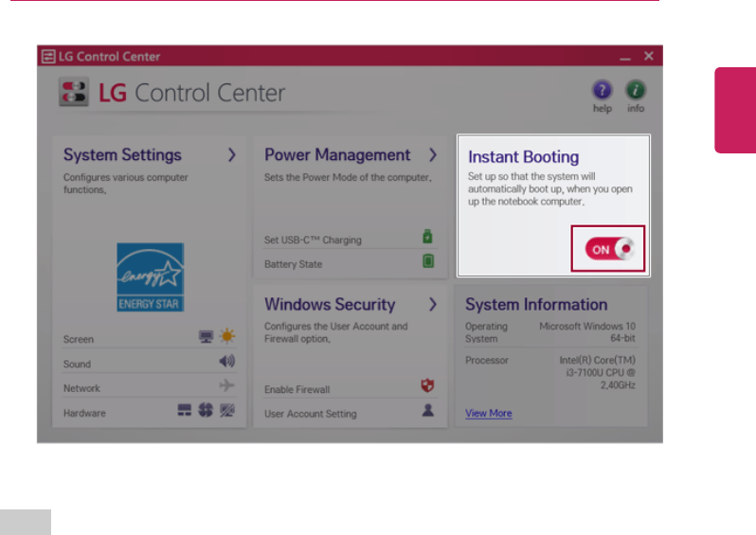The image size is (756, 535).
Task: Click the Hardware fan icon
Action: [206, 410]
